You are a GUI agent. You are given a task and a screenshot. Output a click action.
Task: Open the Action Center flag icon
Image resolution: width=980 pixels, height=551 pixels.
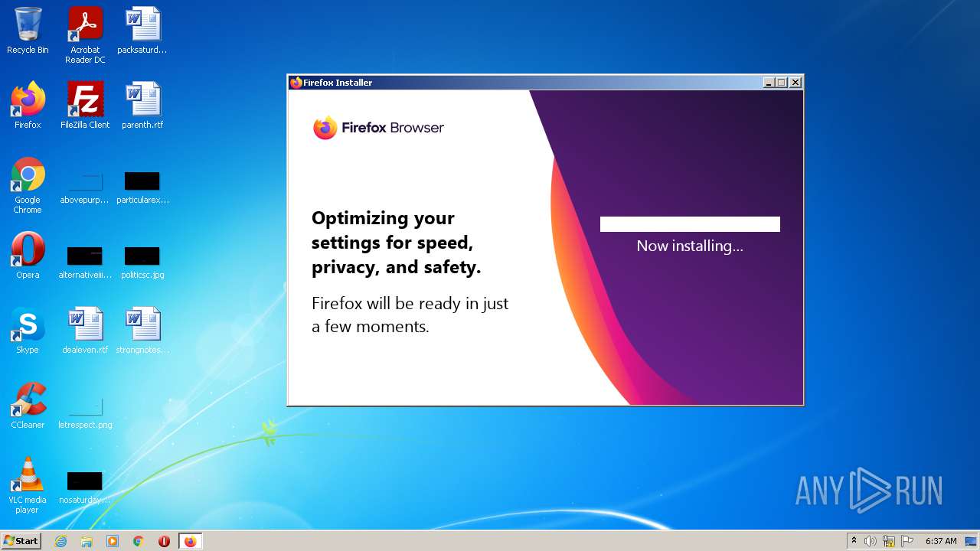[907, 541]
